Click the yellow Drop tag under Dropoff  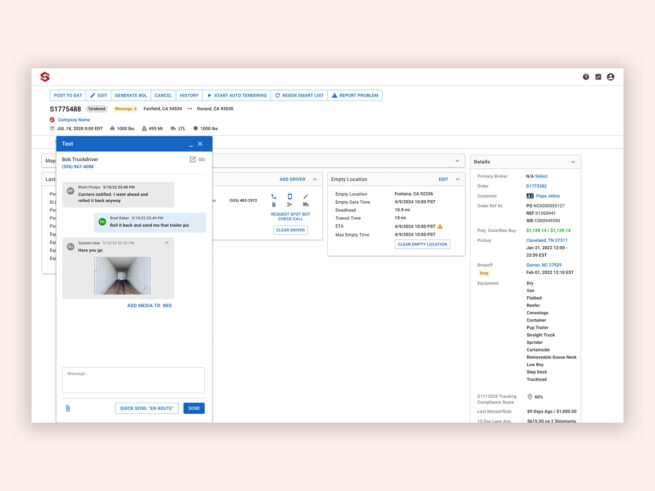484,273
